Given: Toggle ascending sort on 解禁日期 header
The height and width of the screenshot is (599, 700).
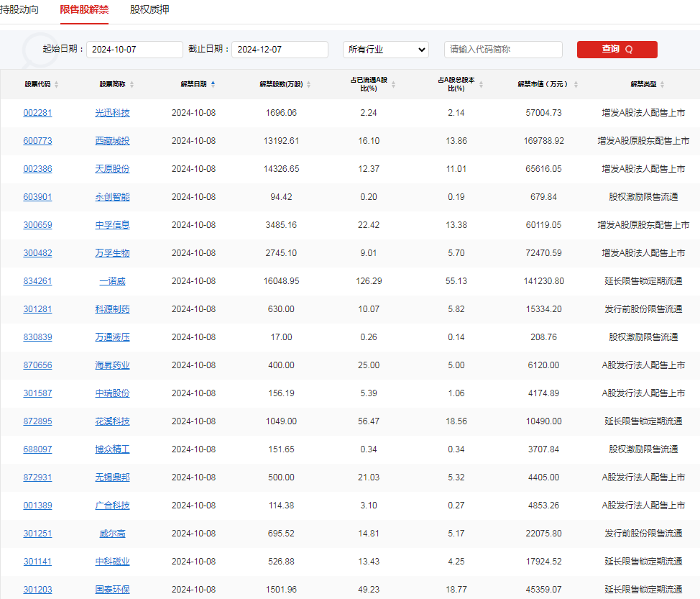Looking at the screenshot, I should (213, 82).
